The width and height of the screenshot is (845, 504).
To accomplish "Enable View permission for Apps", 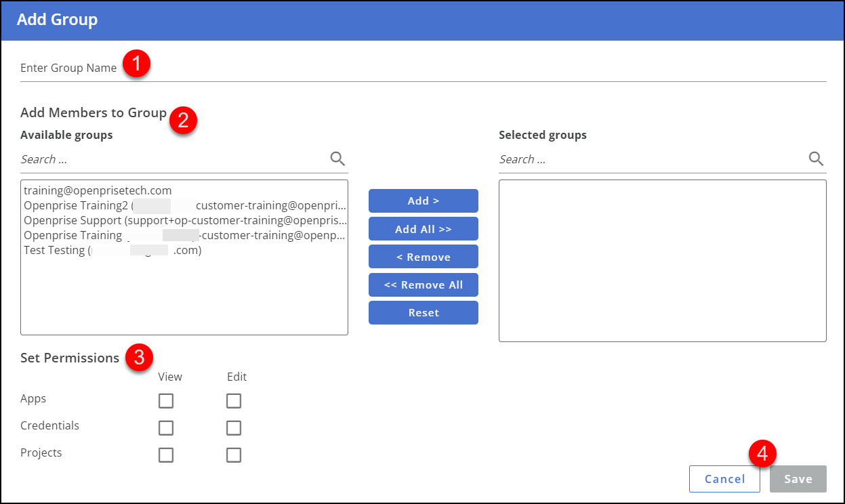I will tap(166, 400).
